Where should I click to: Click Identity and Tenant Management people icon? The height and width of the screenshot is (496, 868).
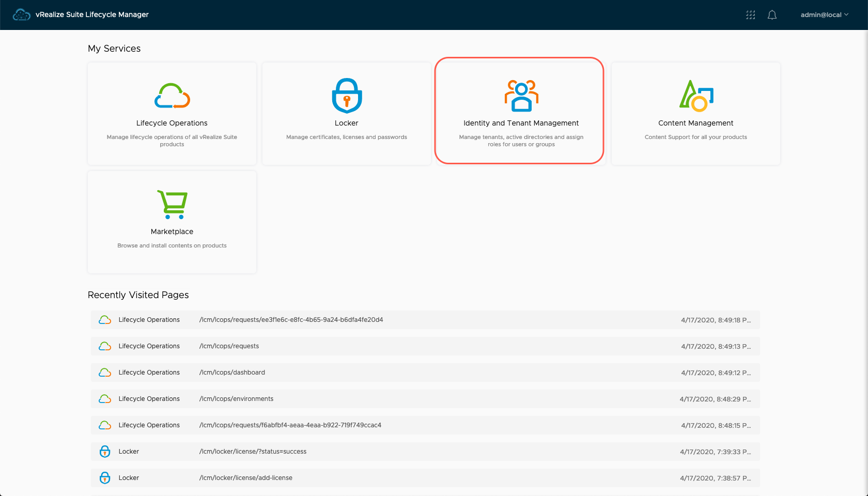pos(521,96)
